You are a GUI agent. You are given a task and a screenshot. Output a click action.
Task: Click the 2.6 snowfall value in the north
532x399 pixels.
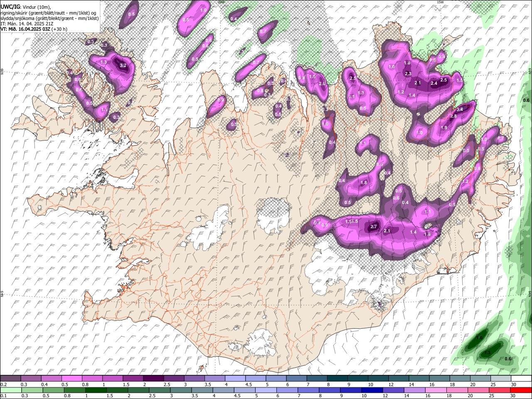click(x=322, y=84)
